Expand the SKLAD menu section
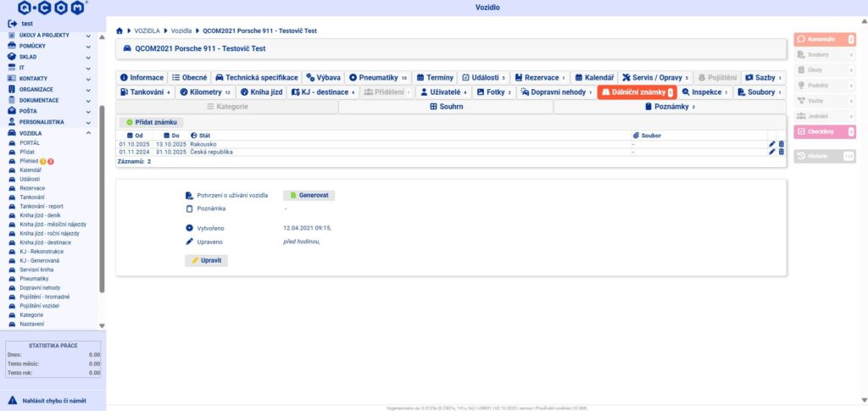 pyautogui.click(x=89, y=57)
